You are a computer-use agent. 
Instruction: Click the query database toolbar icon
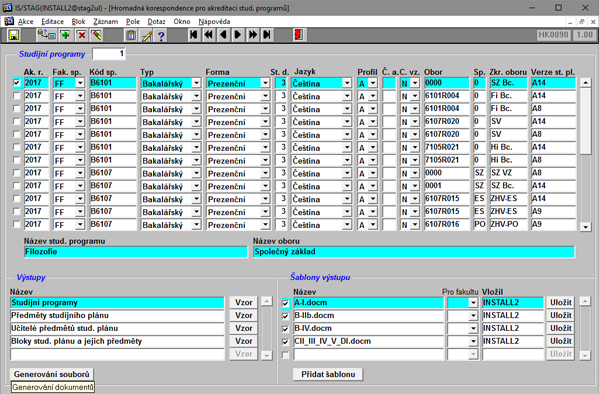point(46,35)
